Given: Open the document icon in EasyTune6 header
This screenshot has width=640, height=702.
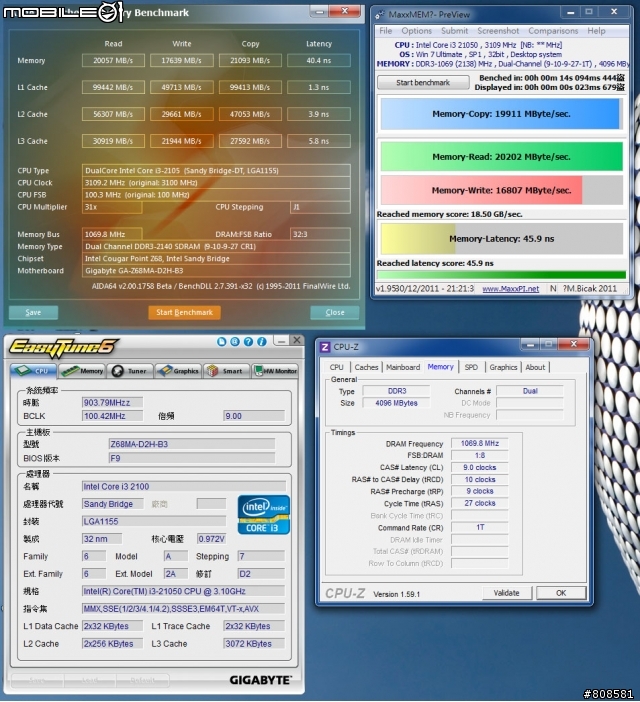Looking at the screenshot, I should (222, 342).
